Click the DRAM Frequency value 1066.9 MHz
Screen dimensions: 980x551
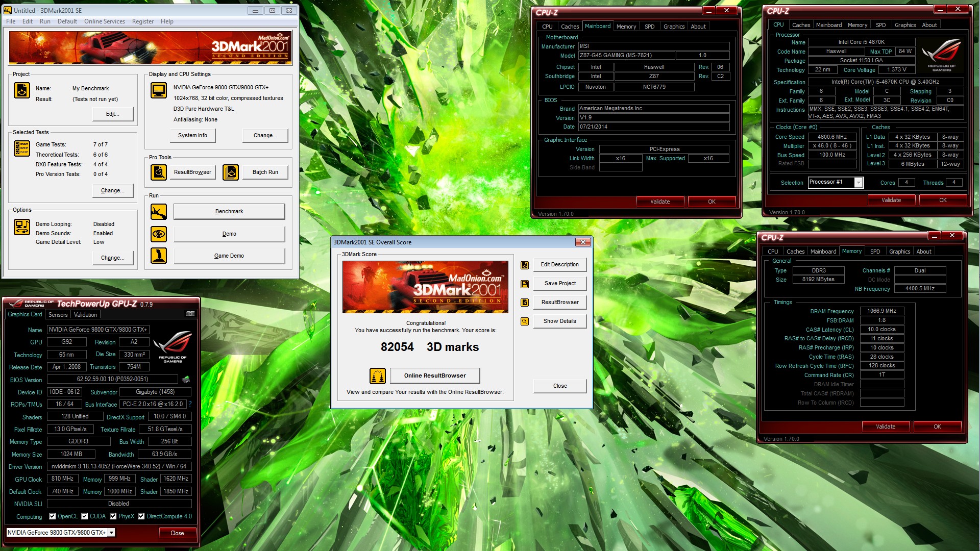click(x=882, y=311)
